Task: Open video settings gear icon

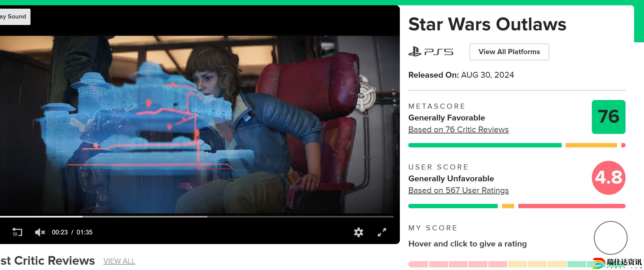Action: (x=359, y=232)
